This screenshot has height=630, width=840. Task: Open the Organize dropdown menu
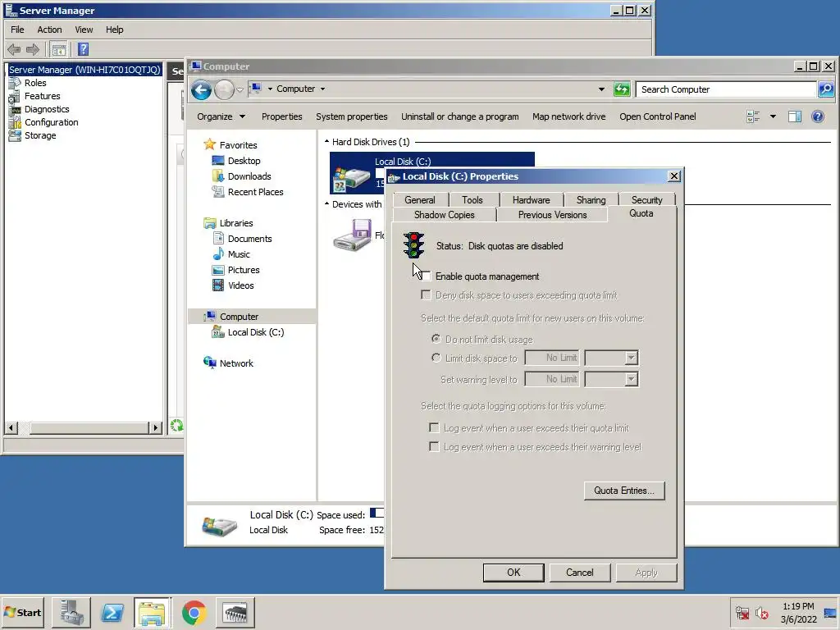221,116
